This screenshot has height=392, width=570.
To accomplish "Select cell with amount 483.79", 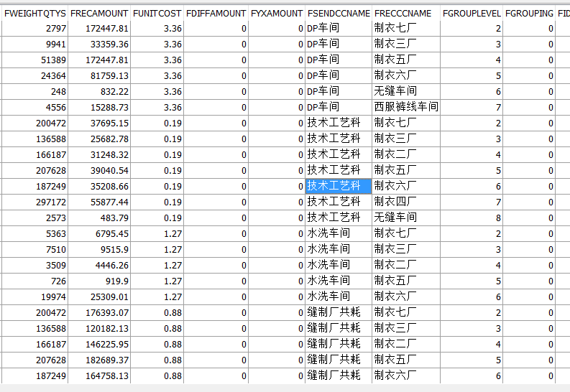I will point(99,218).
